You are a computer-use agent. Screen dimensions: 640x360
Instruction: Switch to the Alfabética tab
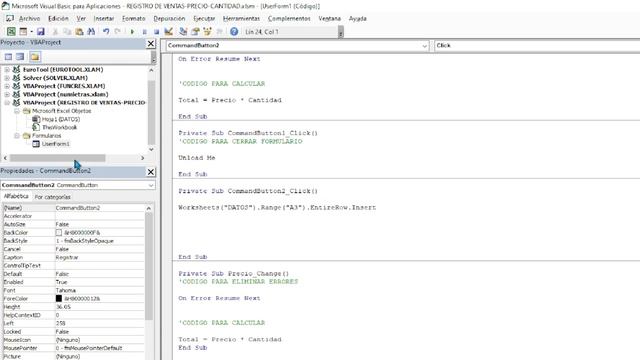pos(16,196)
